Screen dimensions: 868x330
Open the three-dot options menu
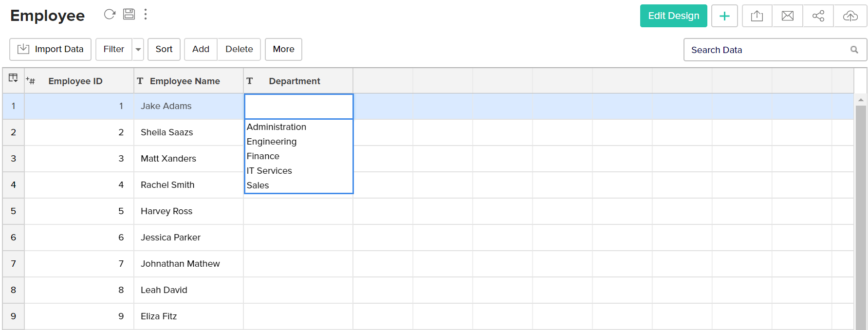point(146,14)
